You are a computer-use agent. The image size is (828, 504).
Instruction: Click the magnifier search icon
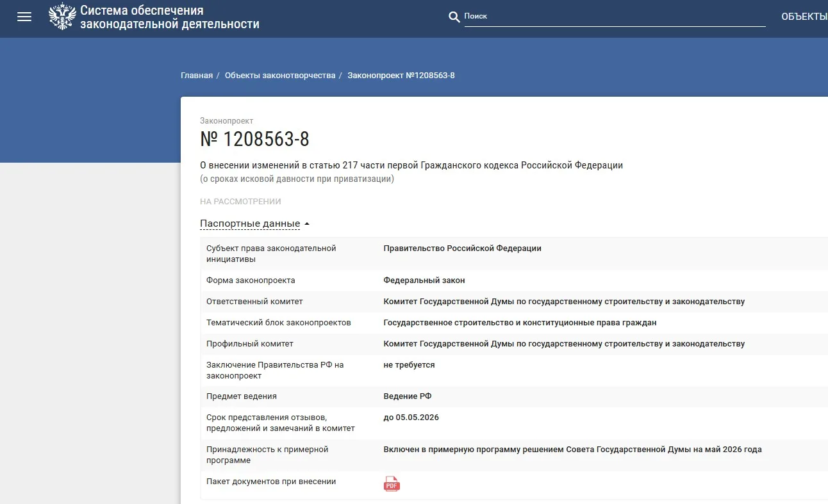[454, 17]
